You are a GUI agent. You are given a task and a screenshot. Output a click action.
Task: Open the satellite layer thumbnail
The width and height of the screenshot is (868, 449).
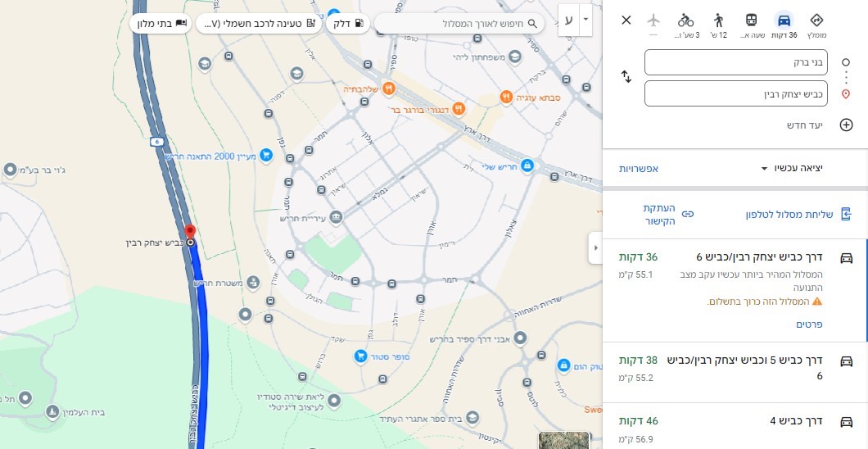pos(565,441)
